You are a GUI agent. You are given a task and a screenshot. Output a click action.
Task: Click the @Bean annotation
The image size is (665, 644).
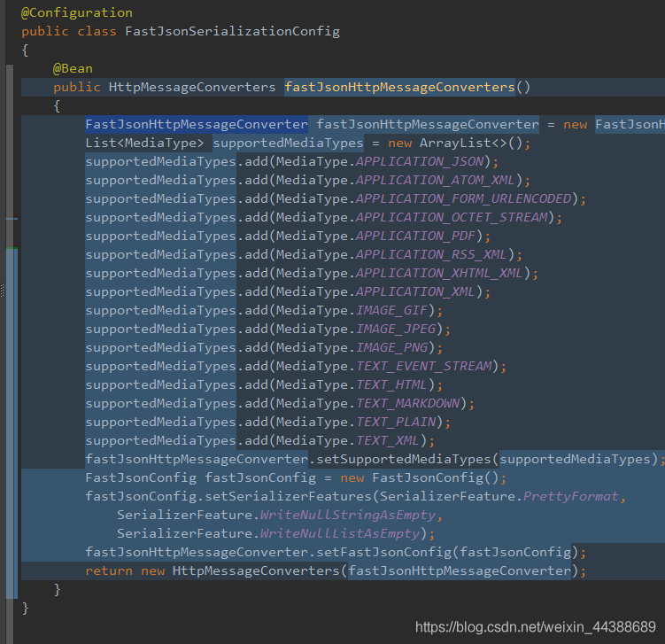click(73, 69)
